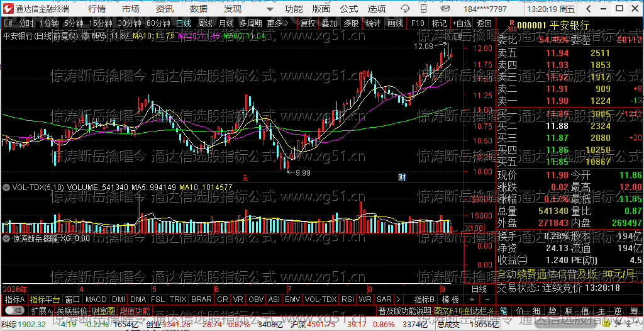Select the 周线 weekly period
Screen dimensions: 644x331
(204, 24)
